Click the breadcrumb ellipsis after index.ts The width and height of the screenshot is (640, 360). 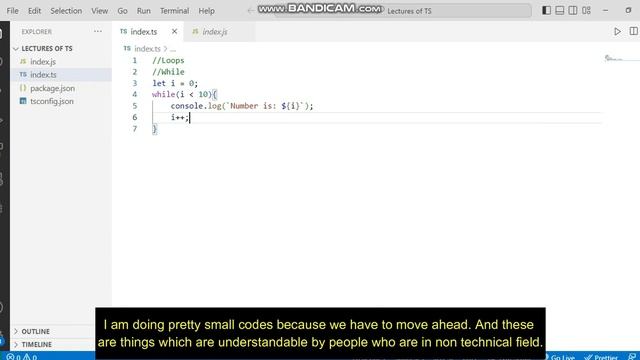point(173,49)
